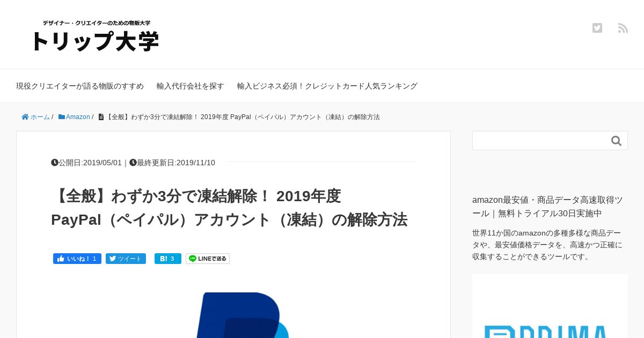The width and height of the screenshot is (644, 338).
Task: Click the document icon in breadcrumb
Action: click(x=101, y=117)
